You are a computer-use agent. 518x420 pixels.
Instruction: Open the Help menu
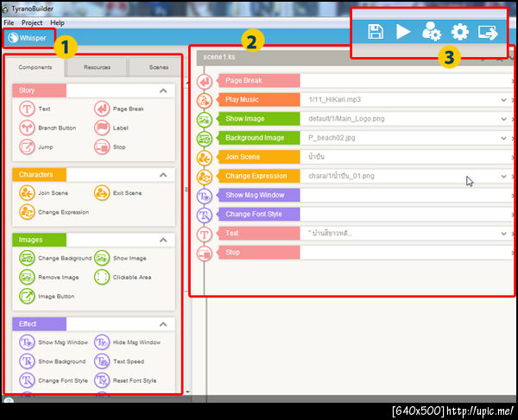pos(57,22)
